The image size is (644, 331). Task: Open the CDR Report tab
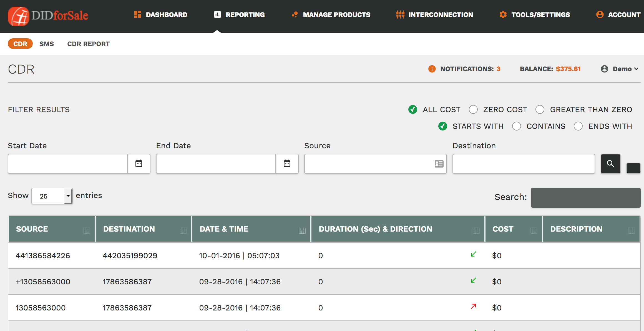tap(88, 44)
